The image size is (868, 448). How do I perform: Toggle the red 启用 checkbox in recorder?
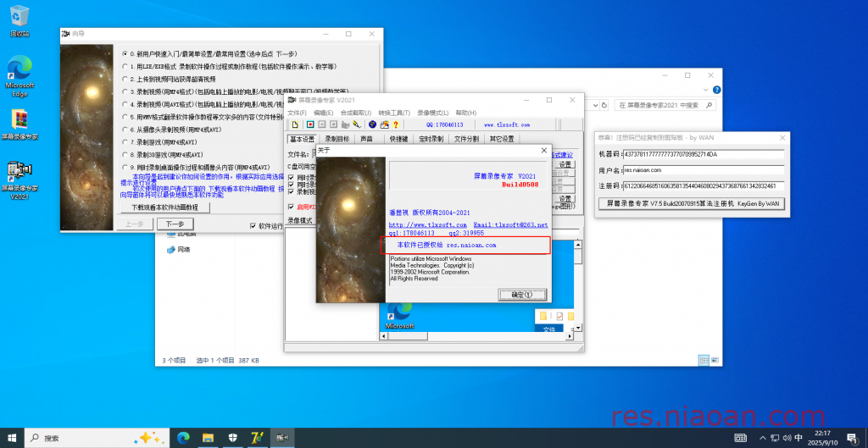(292, 207)
